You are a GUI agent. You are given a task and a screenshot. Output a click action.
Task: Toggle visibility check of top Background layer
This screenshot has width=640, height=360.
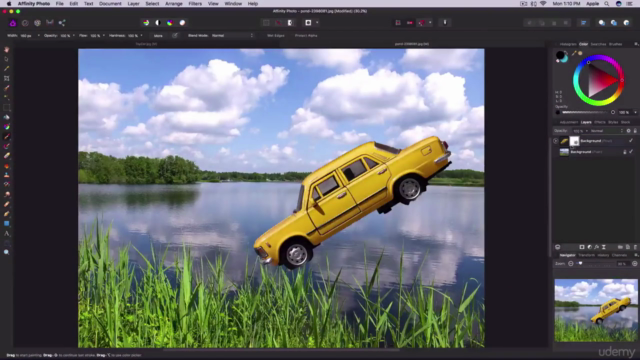coord(631,141)
